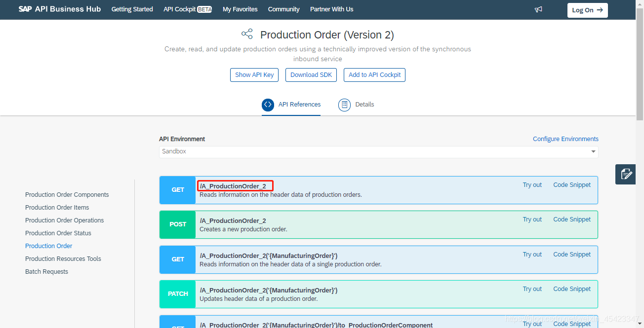The width and height of the screenshot is (644, 328).
Task: Open Configure Environments link
Action: click(x=565, y=139)
